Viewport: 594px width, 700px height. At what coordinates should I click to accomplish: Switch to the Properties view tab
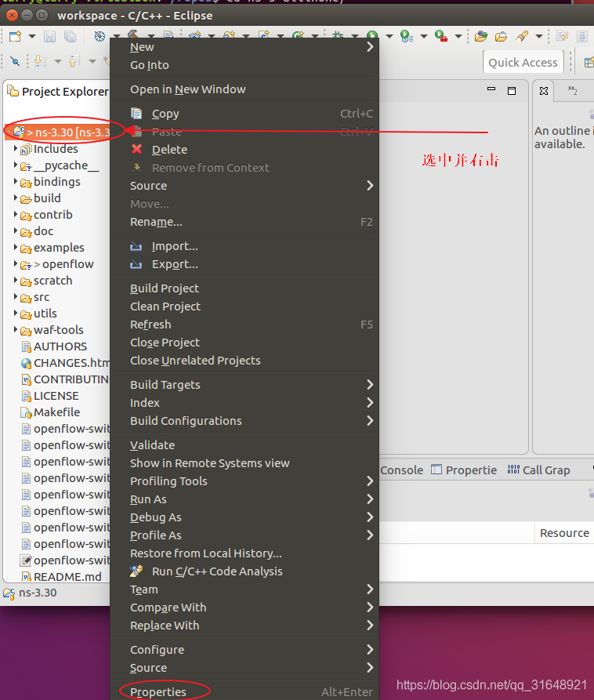click(464, 470)
